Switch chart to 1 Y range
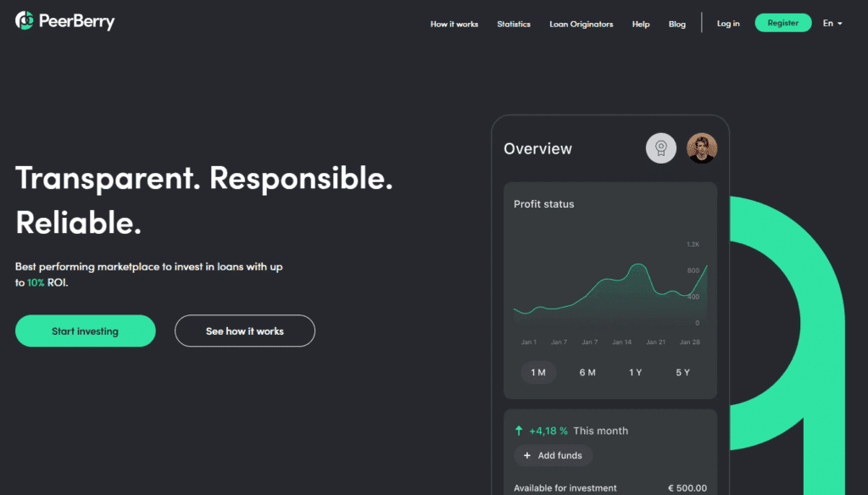This screenshot has width=868, height=495. (635, 372)
